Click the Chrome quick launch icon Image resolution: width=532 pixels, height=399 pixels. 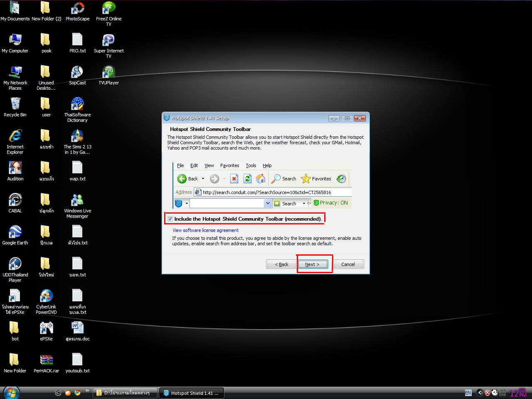coord(77,392)
